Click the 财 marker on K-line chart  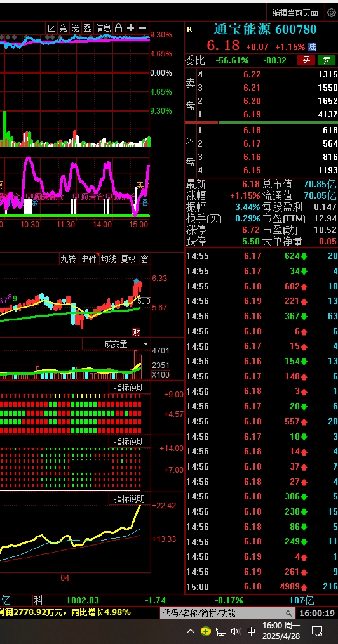point(136,332)
